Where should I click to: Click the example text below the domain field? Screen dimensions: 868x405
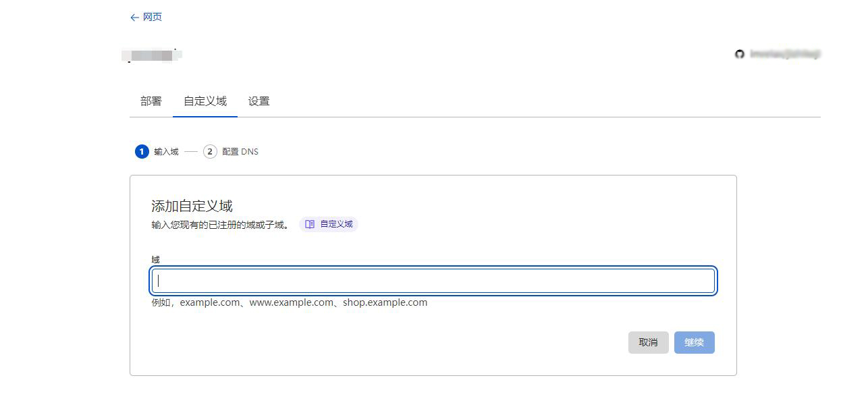pos(288,302)
